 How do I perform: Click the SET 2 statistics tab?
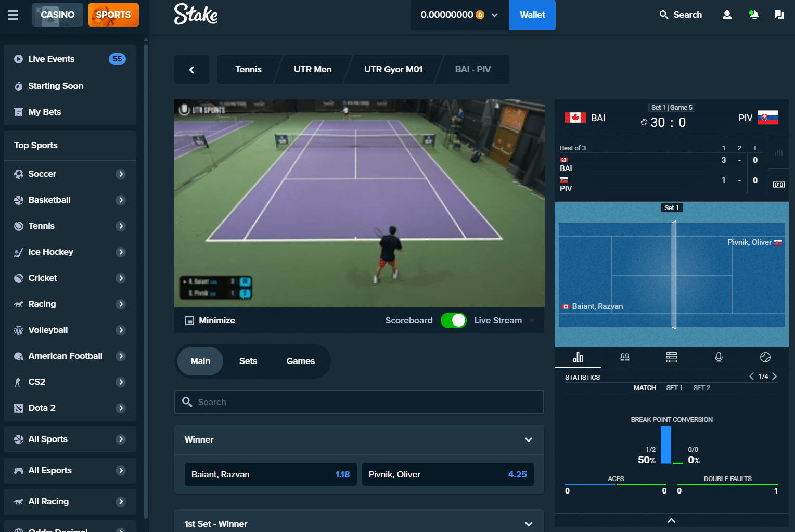701,388
